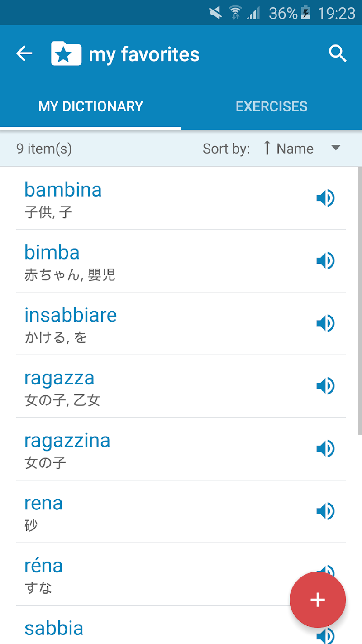Open search with the magnifier icon

(x=338, y=54)
